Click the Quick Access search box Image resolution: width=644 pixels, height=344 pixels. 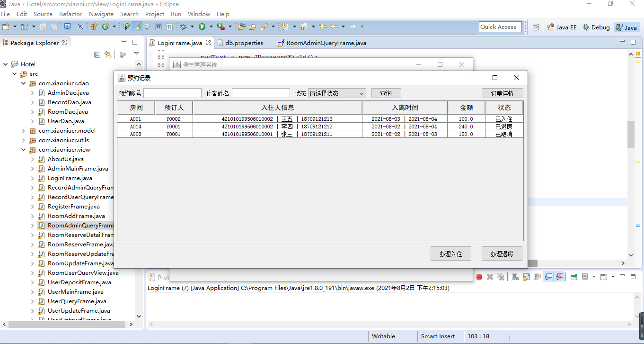point(500,27)
